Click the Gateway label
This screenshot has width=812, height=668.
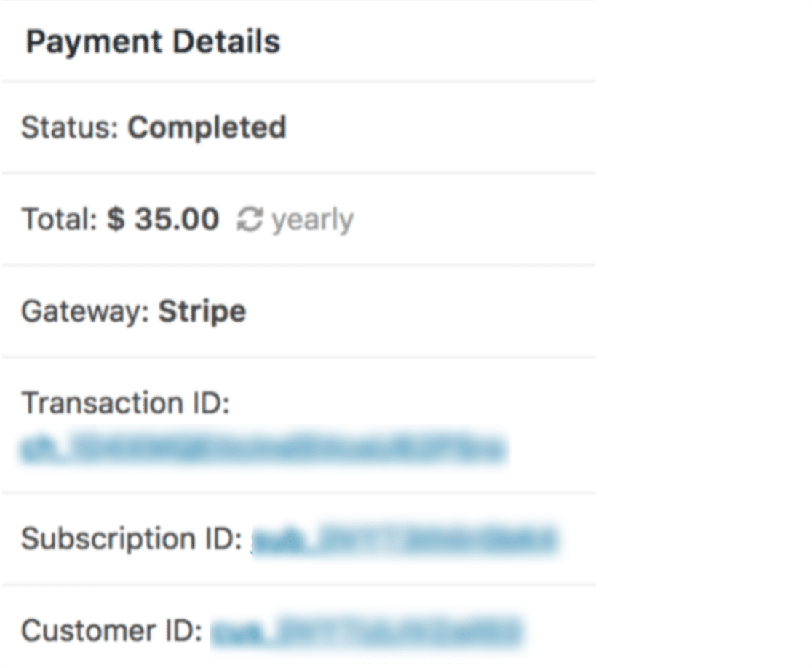pyautogui.click(x=85, y=311)
